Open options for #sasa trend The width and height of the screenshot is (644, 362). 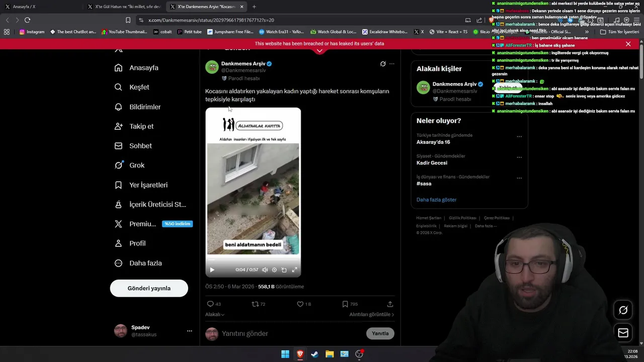point(519,178)
